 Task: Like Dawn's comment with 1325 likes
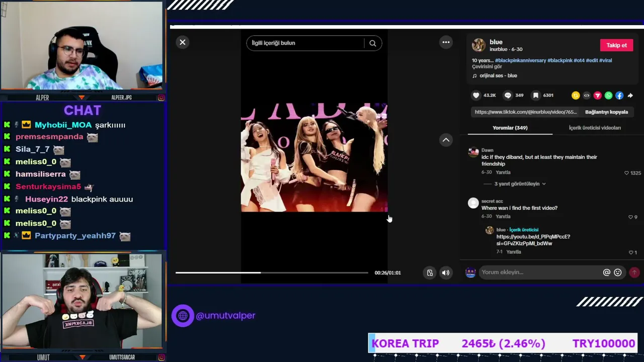626,173
